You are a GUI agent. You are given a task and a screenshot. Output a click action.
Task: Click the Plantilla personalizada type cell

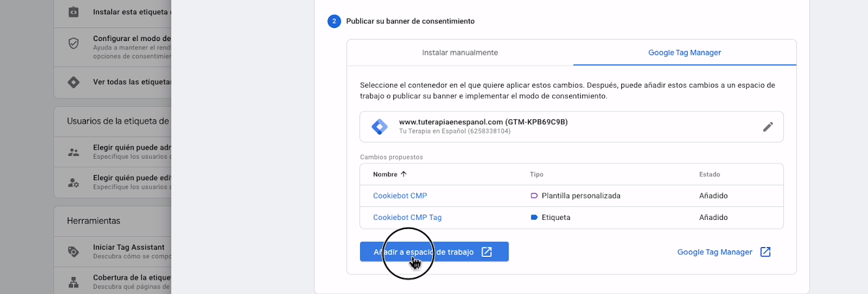[x=581, y=195]
